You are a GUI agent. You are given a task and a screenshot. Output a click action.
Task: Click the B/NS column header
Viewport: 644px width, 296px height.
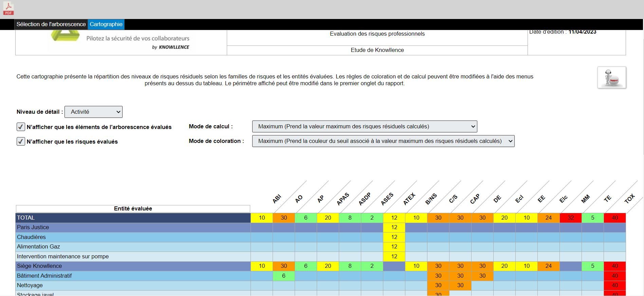[431, 199]
